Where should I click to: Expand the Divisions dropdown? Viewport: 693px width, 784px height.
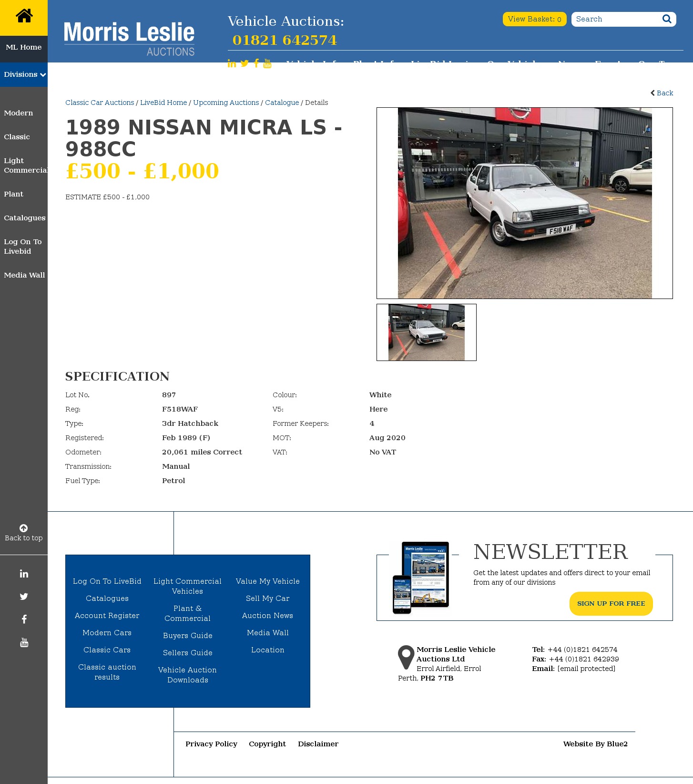[24, 74]
